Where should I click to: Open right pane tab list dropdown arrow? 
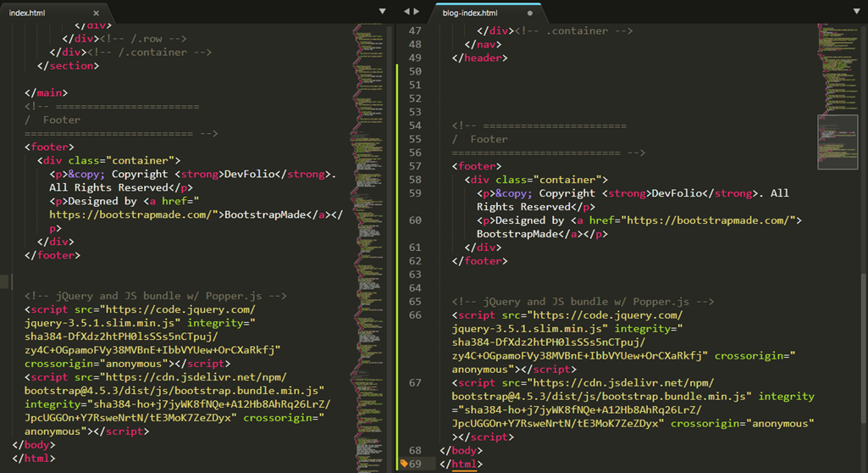[x=856, y=12]
